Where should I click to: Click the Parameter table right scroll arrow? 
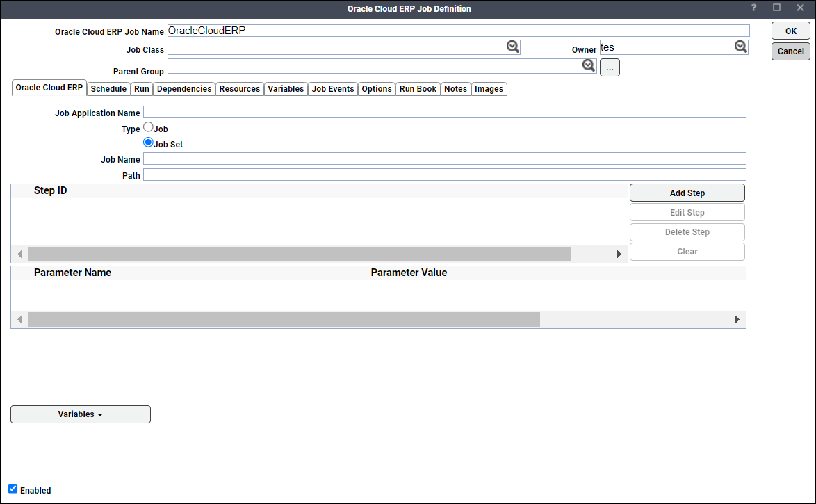[x=737, y=319]
